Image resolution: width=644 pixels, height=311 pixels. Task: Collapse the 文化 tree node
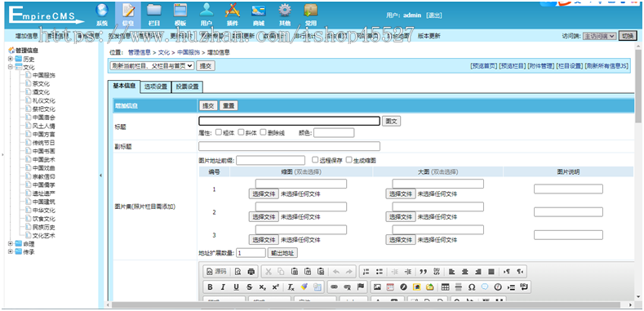(11, 67)
